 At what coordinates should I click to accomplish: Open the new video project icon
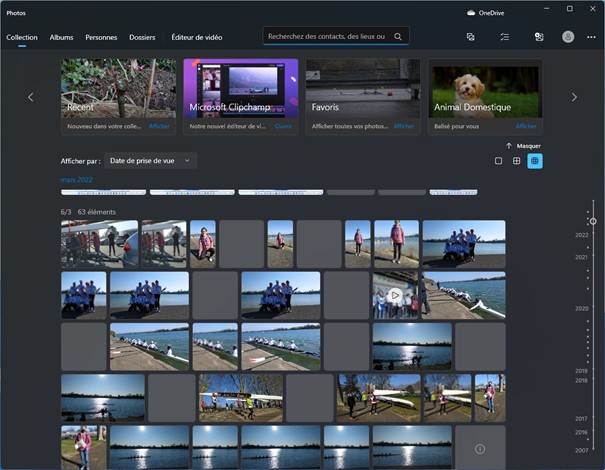[470, 36]
